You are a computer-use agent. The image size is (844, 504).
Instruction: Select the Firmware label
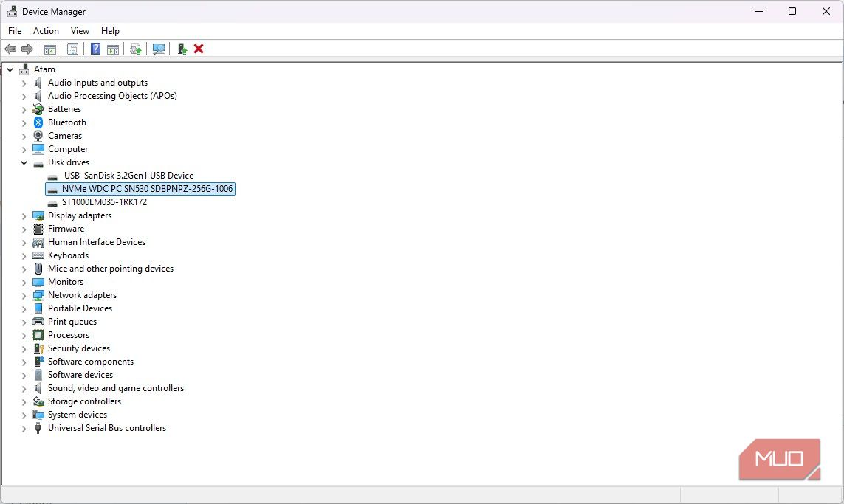66,229
